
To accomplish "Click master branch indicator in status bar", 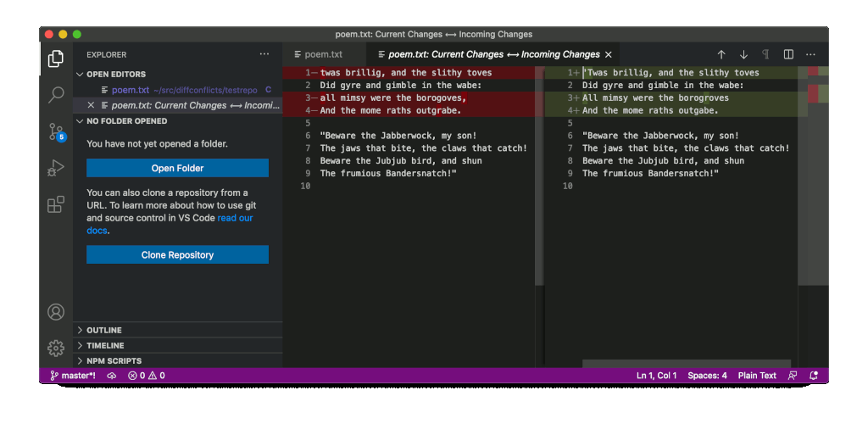I will (x=73, y=376).
